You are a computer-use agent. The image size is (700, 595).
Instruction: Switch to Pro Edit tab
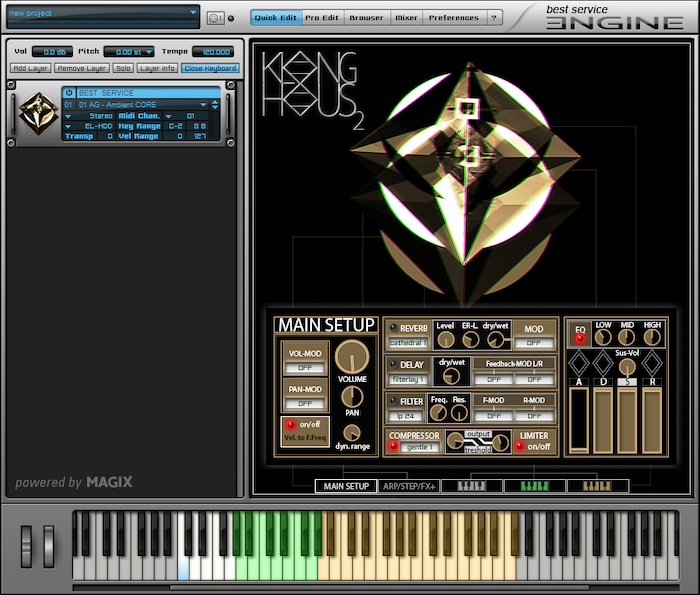click(322, 18)
